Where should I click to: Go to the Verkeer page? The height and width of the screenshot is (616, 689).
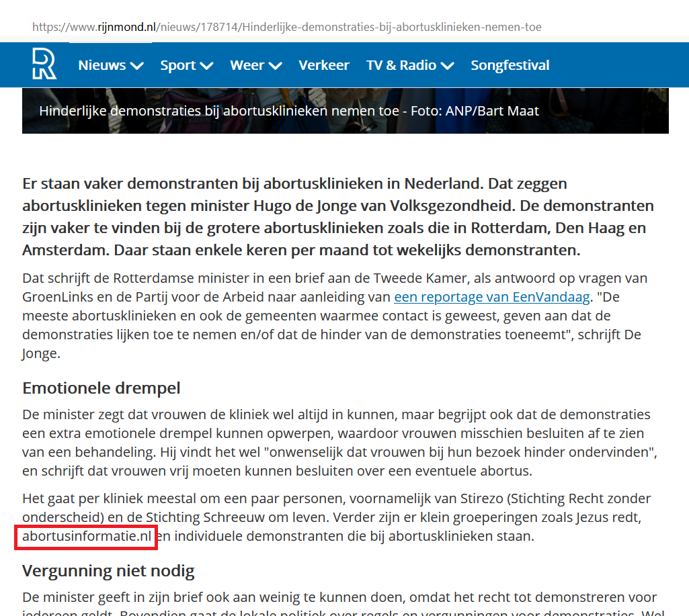(324, 65)
